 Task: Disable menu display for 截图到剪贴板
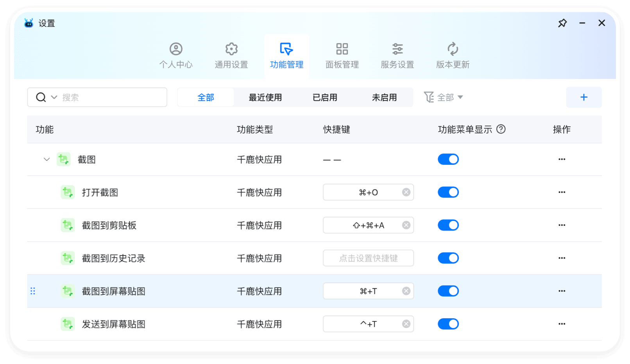(448, 225)
